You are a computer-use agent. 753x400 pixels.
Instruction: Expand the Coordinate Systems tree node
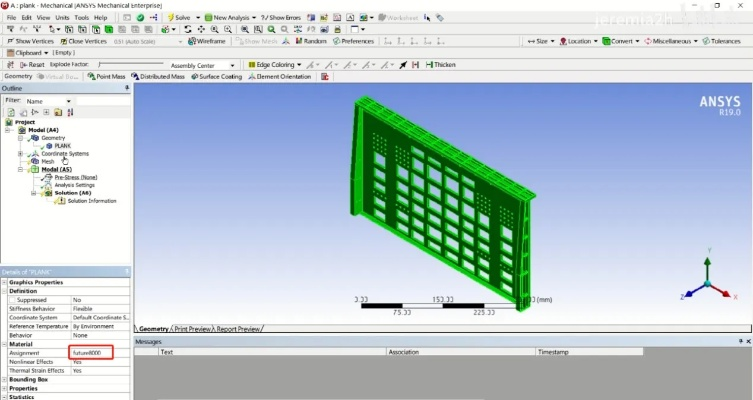tap(21, 153)
